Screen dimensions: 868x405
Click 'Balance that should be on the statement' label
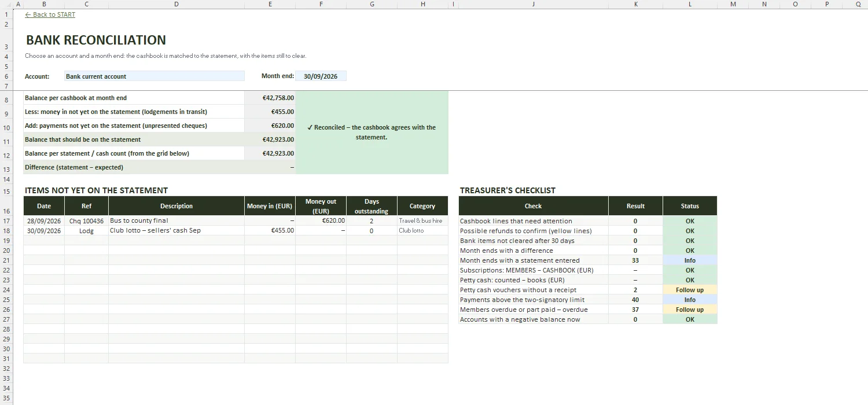(x=83, y=139)
